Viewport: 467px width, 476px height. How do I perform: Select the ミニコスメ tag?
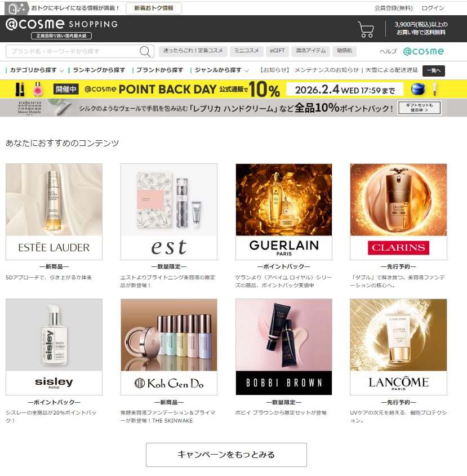click(246, 51)
